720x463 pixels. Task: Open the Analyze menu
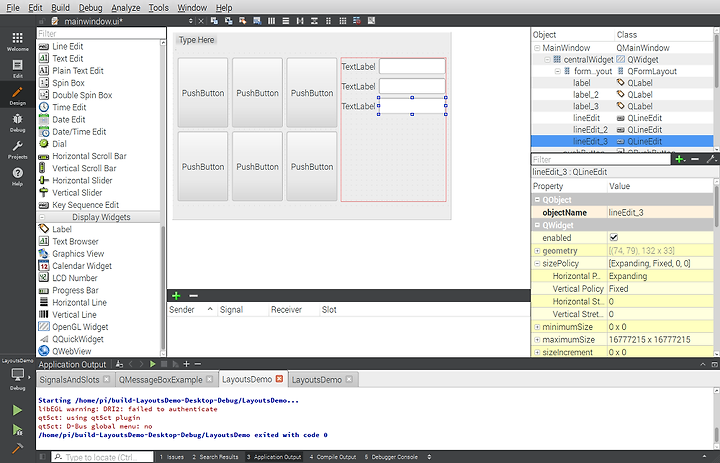pos(125,7)
